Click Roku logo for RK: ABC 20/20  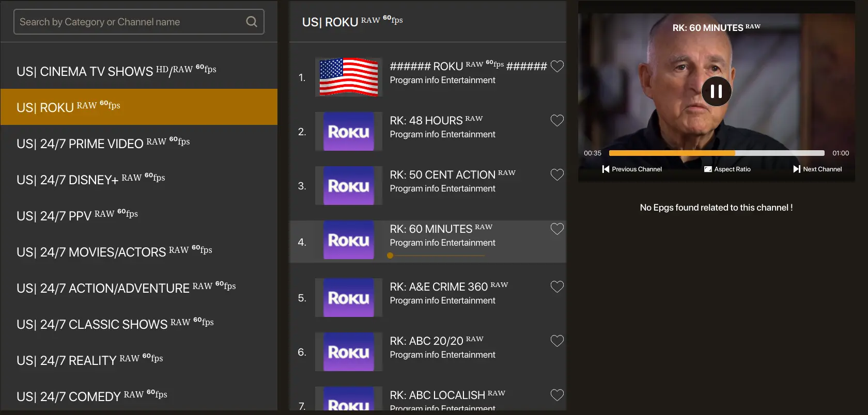349,352
